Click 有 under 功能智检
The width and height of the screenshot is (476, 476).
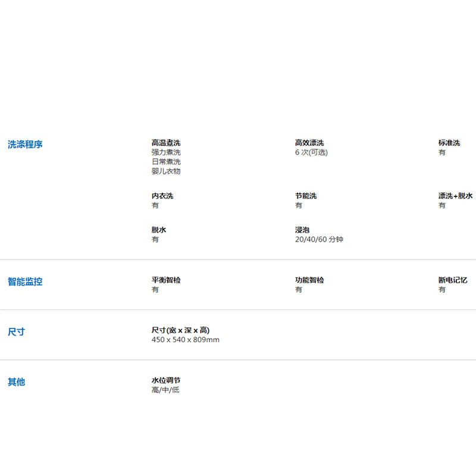tap(299, 290)
